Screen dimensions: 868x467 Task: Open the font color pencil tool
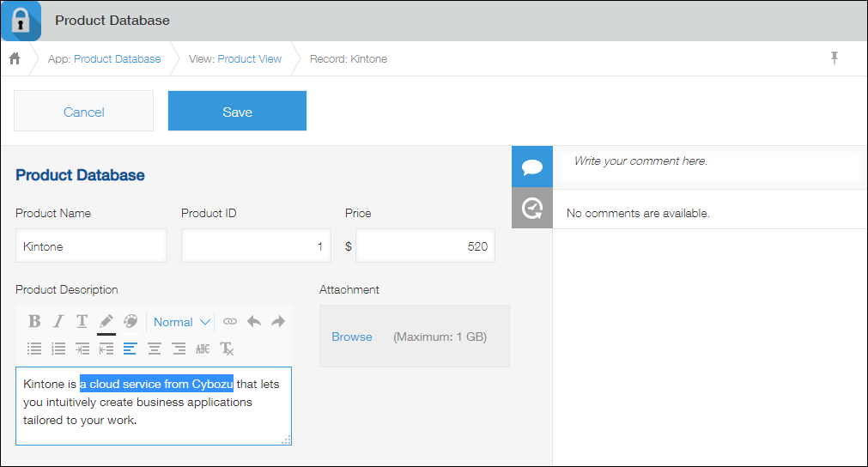[x=106, y=322]
